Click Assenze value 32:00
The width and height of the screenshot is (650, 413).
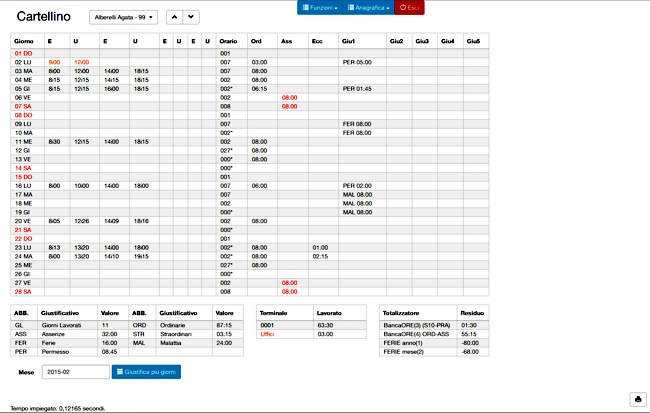(x=109, y=334)
